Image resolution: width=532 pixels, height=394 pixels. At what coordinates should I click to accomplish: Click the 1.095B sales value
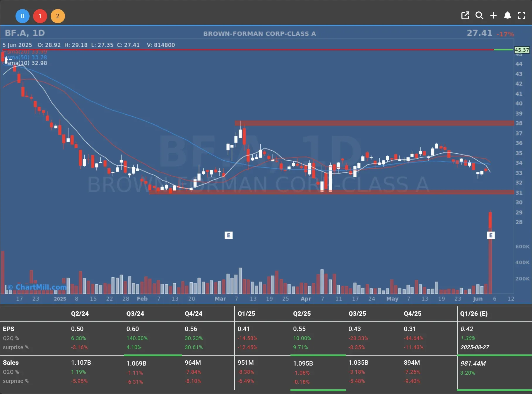tap(303, 363)
